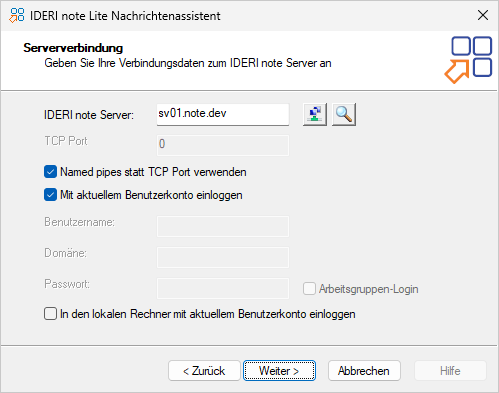This screenshot has height=393, width=499.
Task: Go back with the Zurück button
Action: click(x=204, y=371)
